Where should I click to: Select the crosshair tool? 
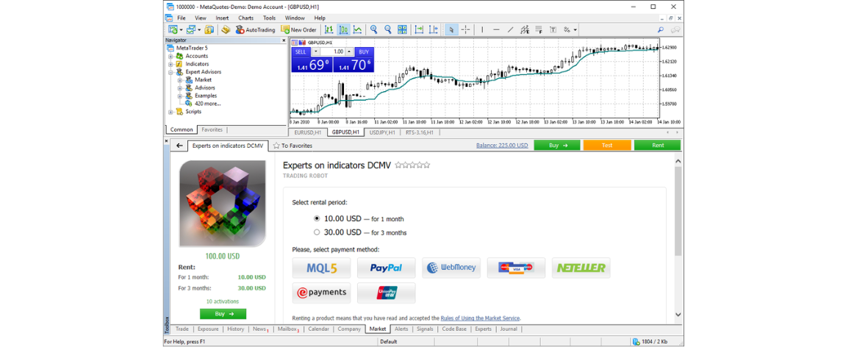(465, 29)
